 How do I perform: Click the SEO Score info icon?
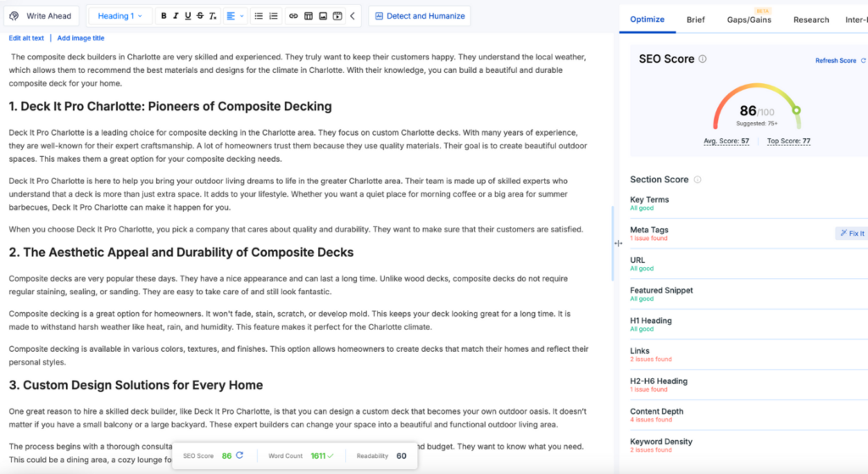tap(703, 59)
